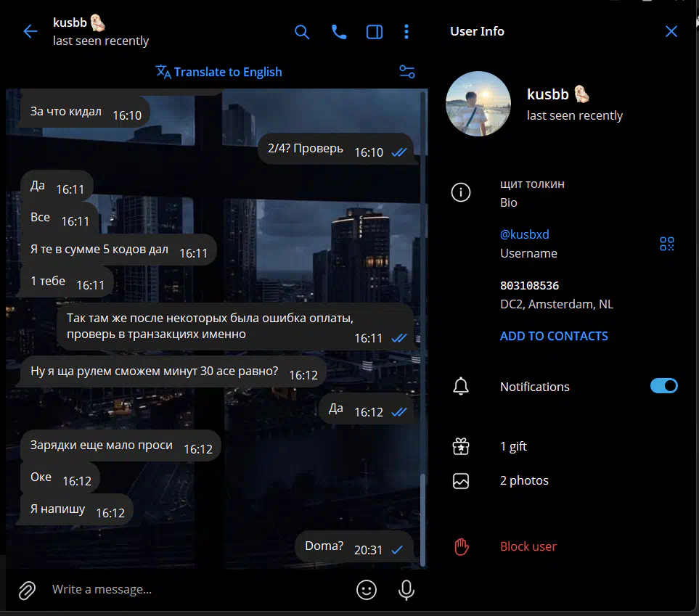Click the emoji status in User Info panel
This screenshot has height=616, width=699.
(581, 94)
